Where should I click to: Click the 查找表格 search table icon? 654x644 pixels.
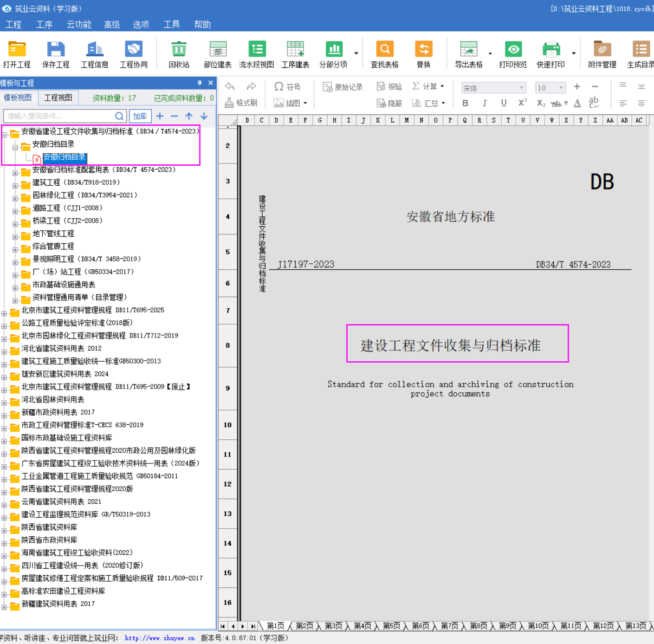384,50
